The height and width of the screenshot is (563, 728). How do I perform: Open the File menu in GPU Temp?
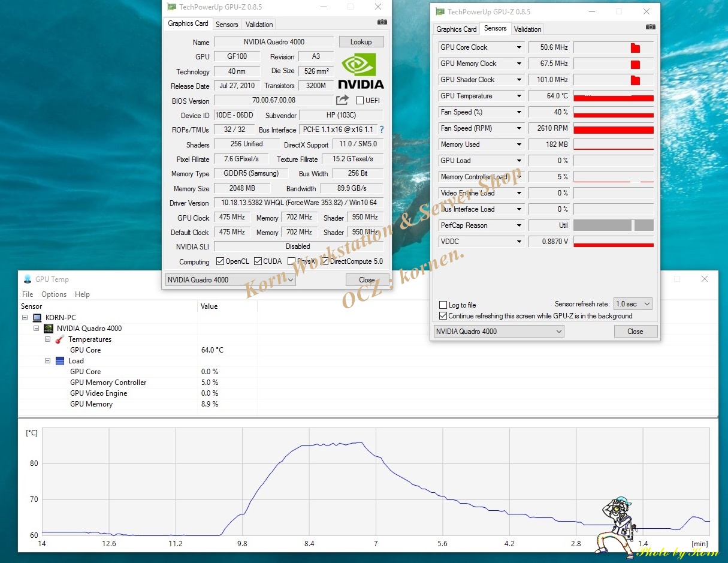click(x=28, y=294)
